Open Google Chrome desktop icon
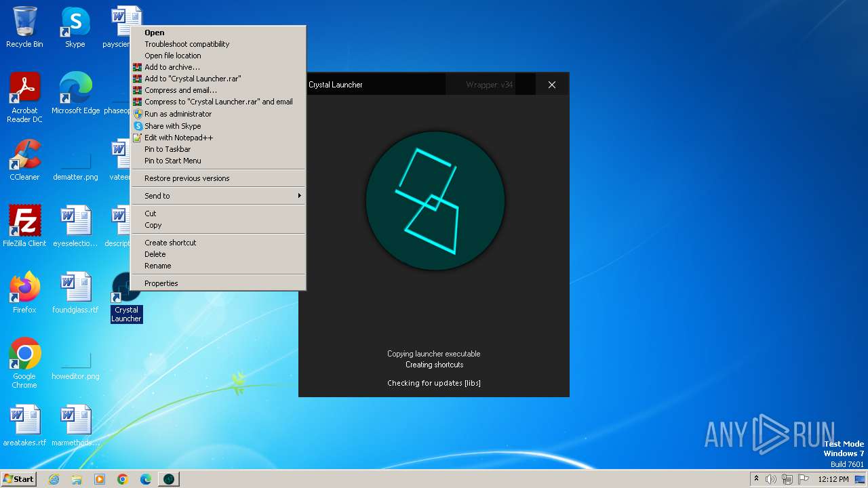868x488 pixels. click(x=24, y=363)
